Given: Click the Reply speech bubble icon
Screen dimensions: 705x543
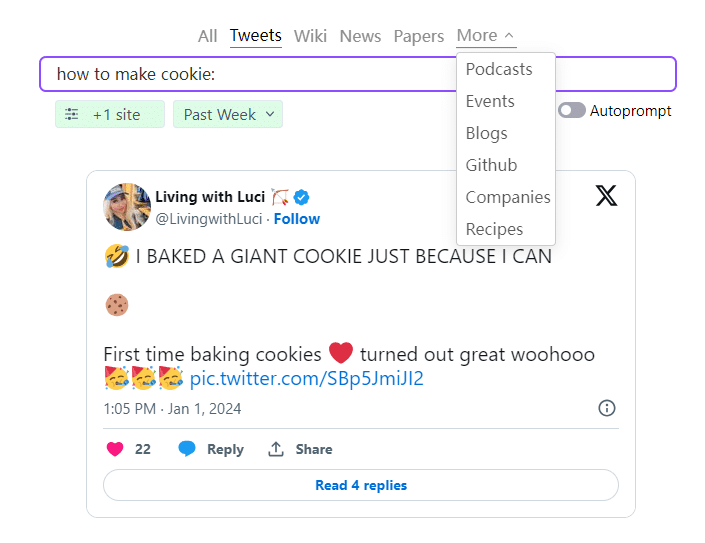Looking at the screenshot, I should point(187,449).
